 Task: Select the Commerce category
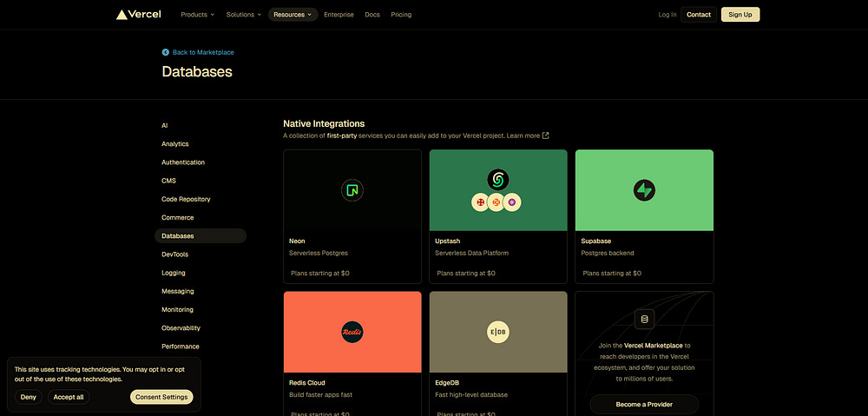pyautogui.click(x=178, y=218)
